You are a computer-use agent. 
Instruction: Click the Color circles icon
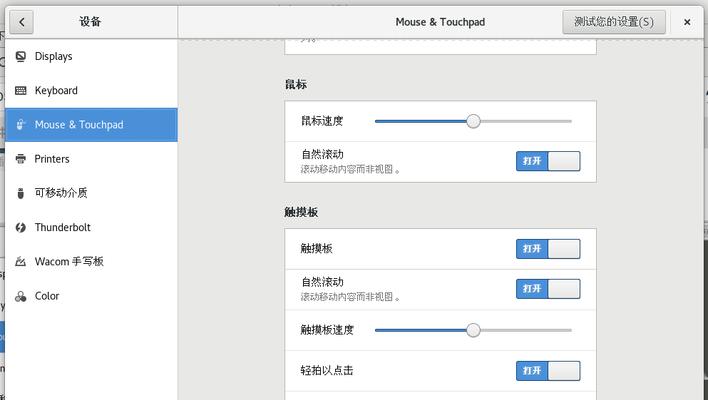pyautogui.click(x=20, y=296)
